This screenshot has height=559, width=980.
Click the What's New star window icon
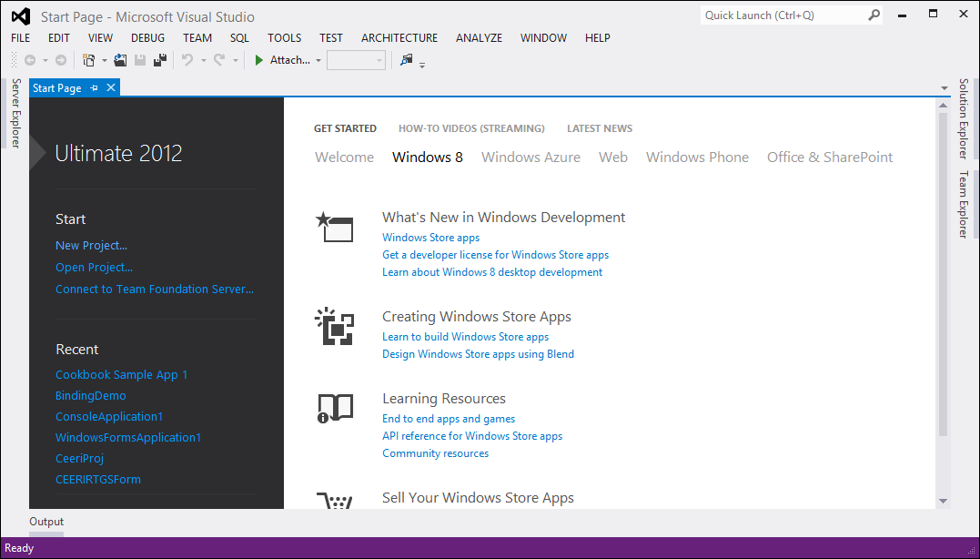(334, 227)
